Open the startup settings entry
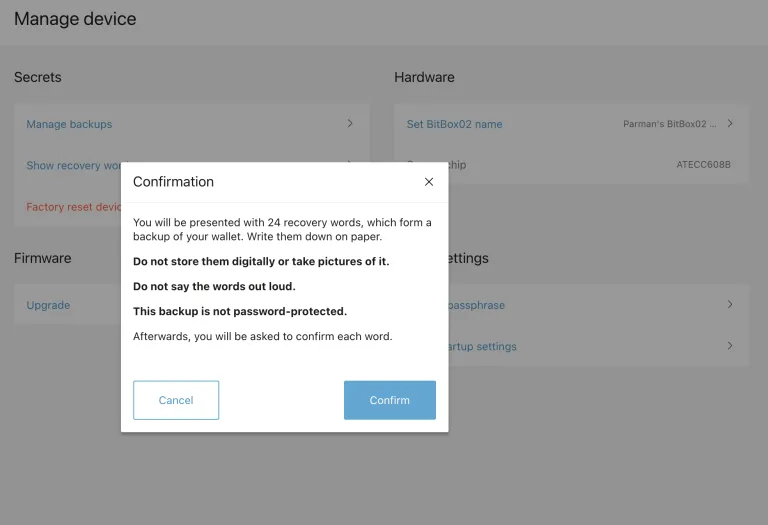Viewport: 768px width, 525px height. (484, 346)
